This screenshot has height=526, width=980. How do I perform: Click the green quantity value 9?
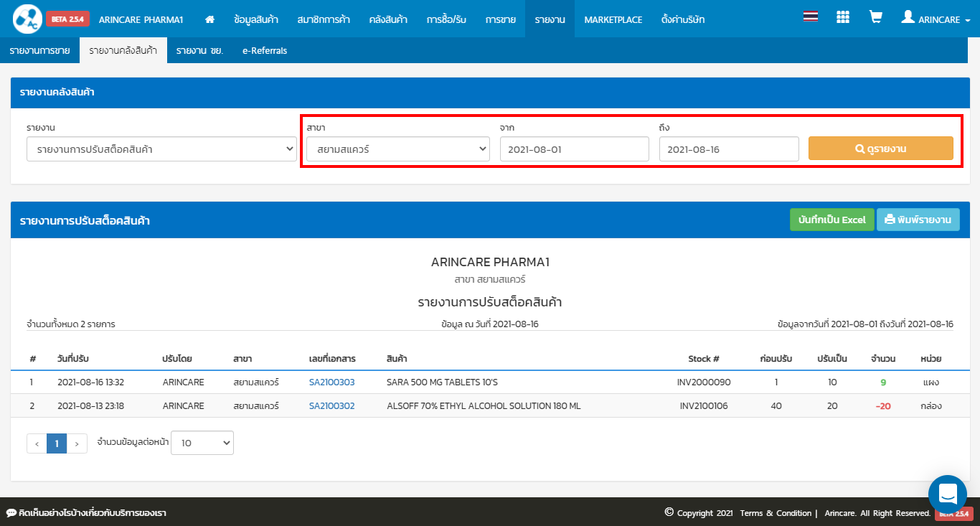pos(883,382)
